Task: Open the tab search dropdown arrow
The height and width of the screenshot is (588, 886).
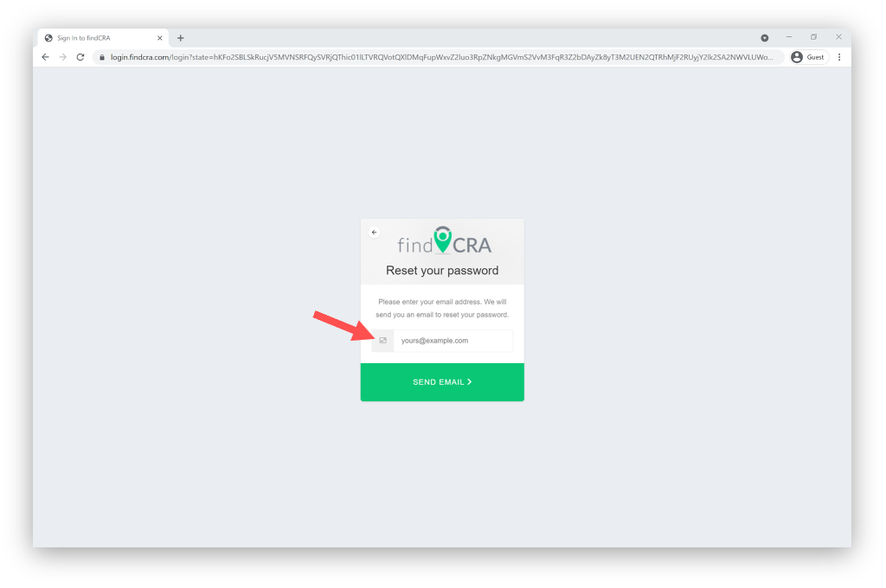Action: [765, 38]
